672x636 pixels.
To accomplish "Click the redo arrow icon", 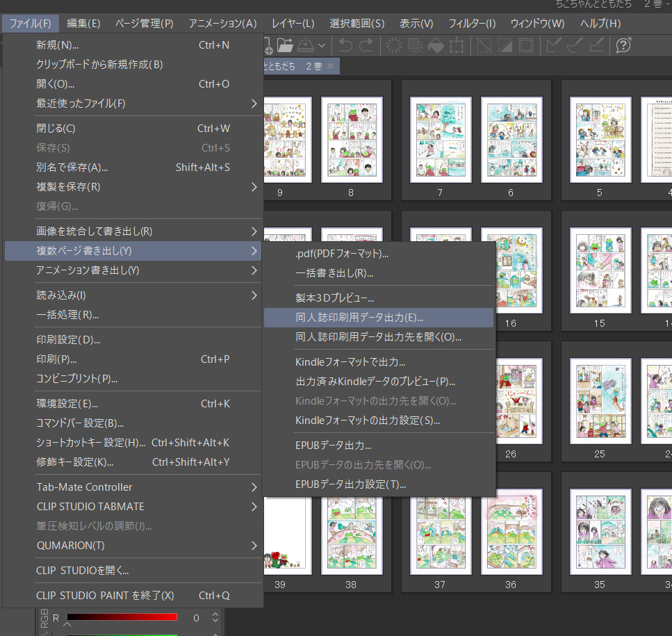I will pos(366,45).
